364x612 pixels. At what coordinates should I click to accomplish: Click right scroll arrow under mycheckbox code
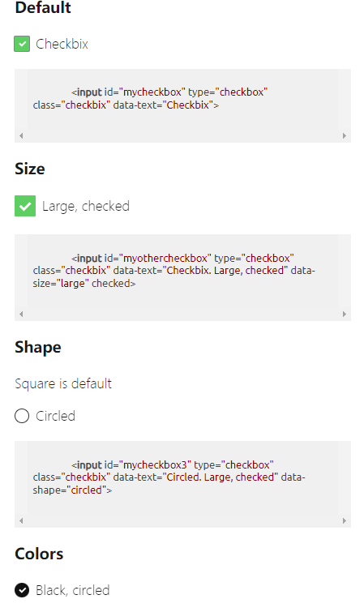[x=344, y=136]
